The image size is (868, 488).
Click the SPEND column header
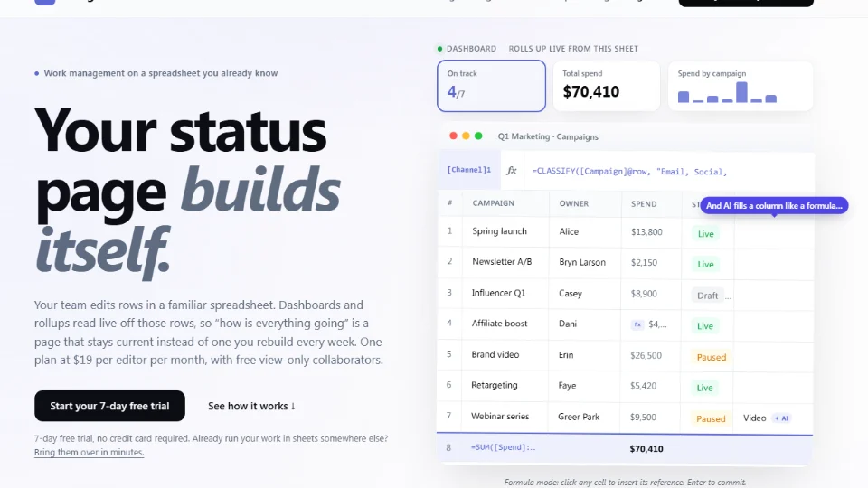point(644,203)
